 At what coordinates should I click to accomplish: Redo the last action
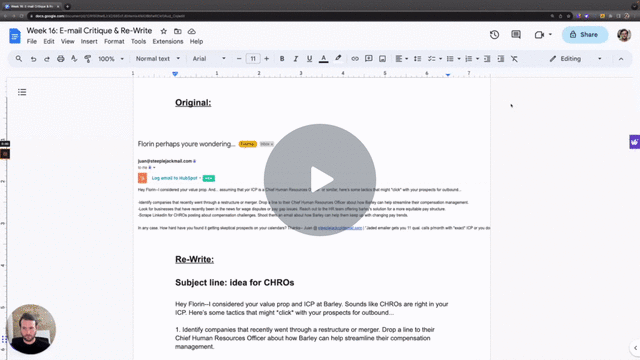(47, 59)
